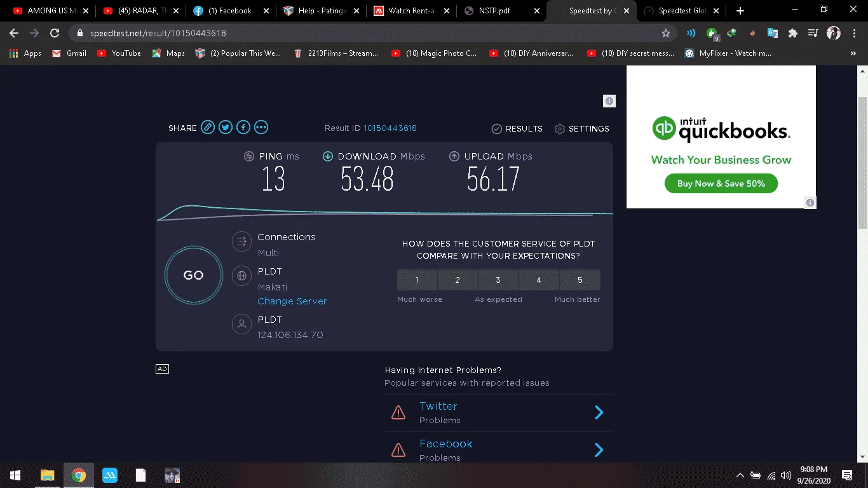Share the result on Twitter icon

[226, 128]
